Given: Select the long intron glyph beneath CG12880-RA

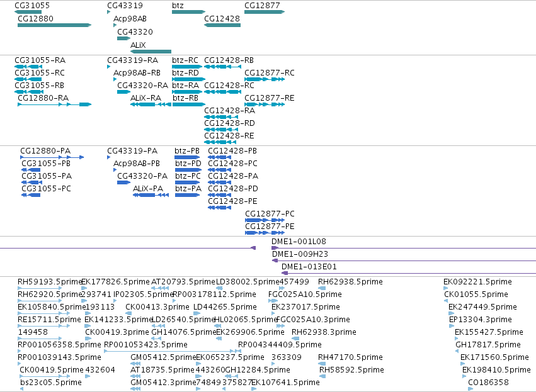Looking at the screenshot, I should tap(55, 104).
